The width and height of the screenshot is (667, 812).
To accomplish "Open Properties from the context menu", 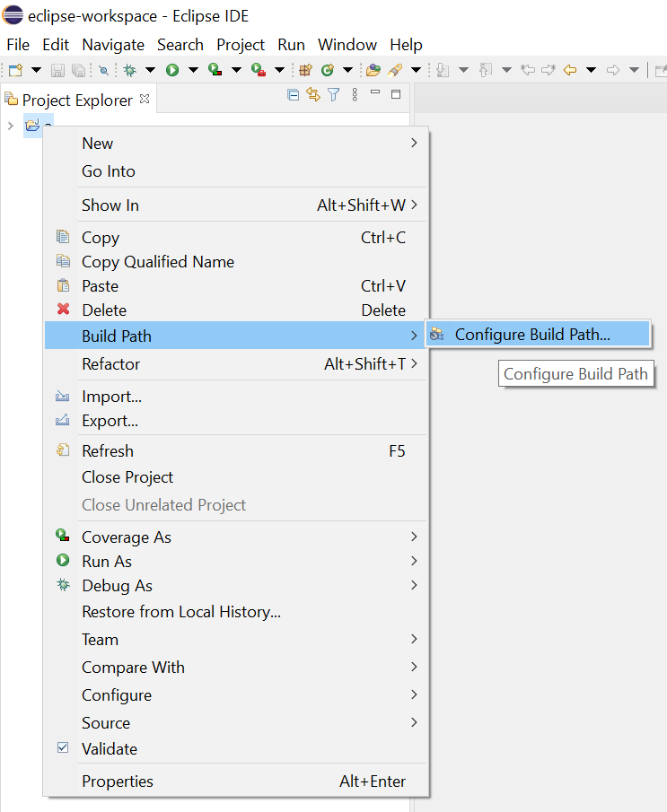I will tap(236, 781).
